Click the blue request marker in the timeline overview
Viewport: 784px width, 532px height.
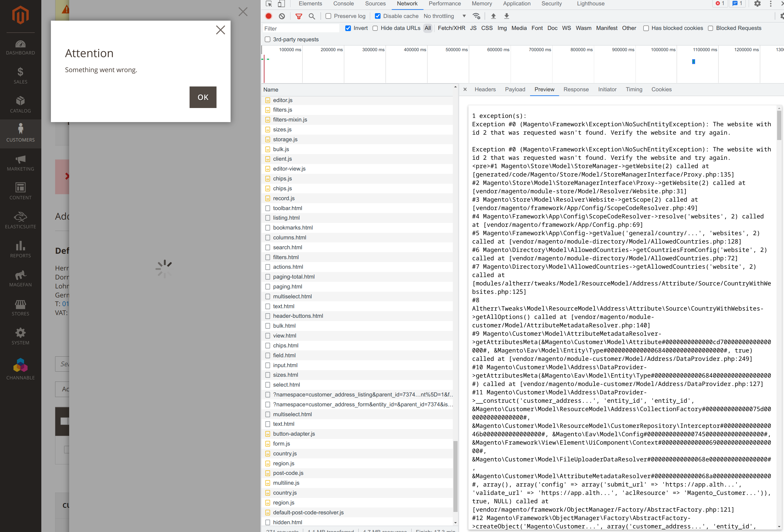point(693,62)
